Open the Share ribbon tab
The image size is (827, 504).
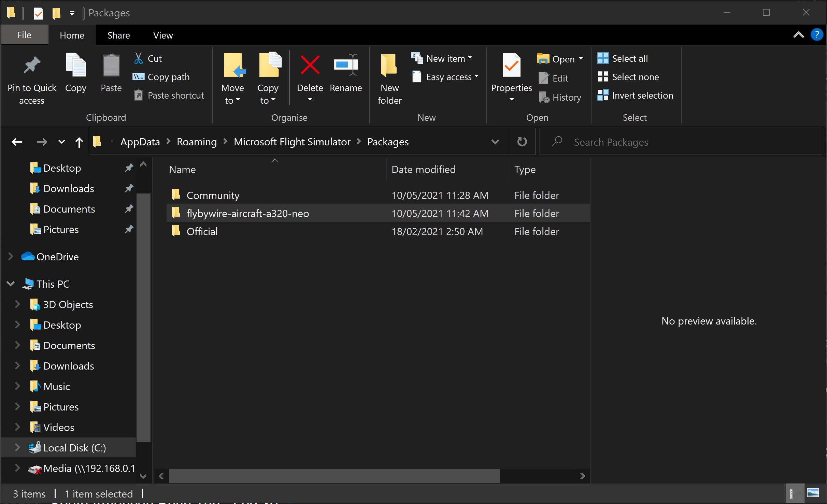point(118,35)
